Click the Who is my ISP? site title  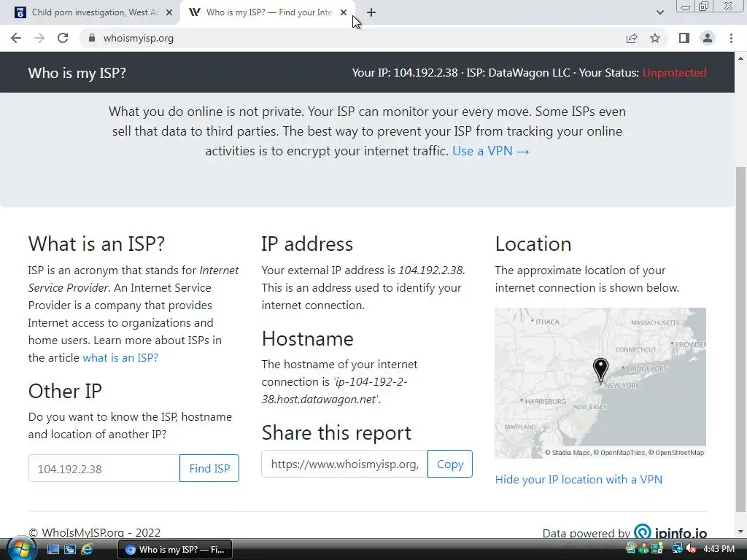coord(77,73)
